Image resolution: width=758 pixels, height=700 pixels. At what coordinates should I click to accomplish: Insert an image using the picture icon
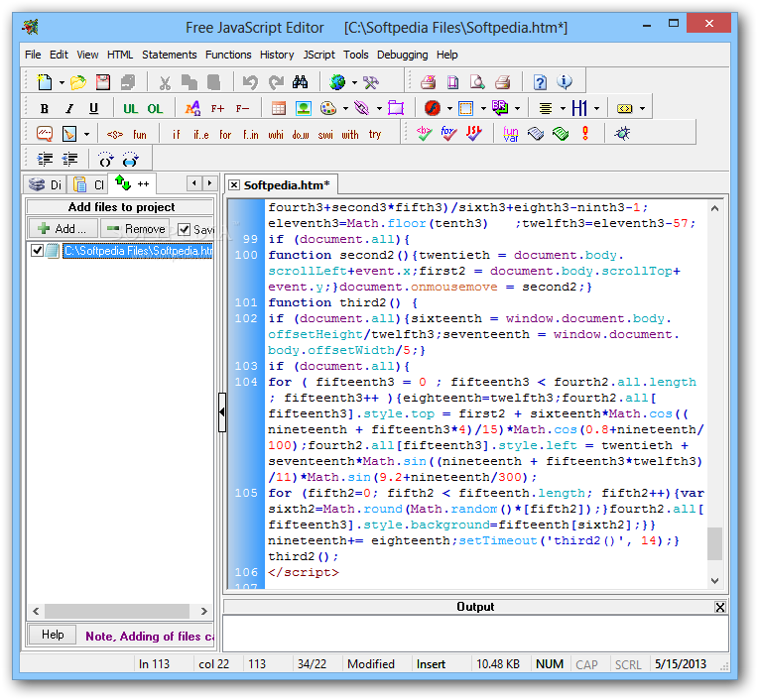click(x=304, y=108)
